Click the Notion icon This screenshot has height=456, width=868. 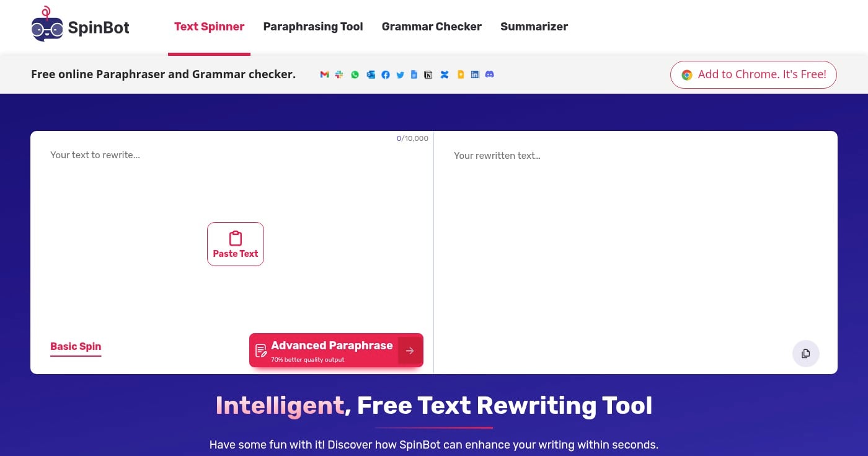(x=428, y=74)
